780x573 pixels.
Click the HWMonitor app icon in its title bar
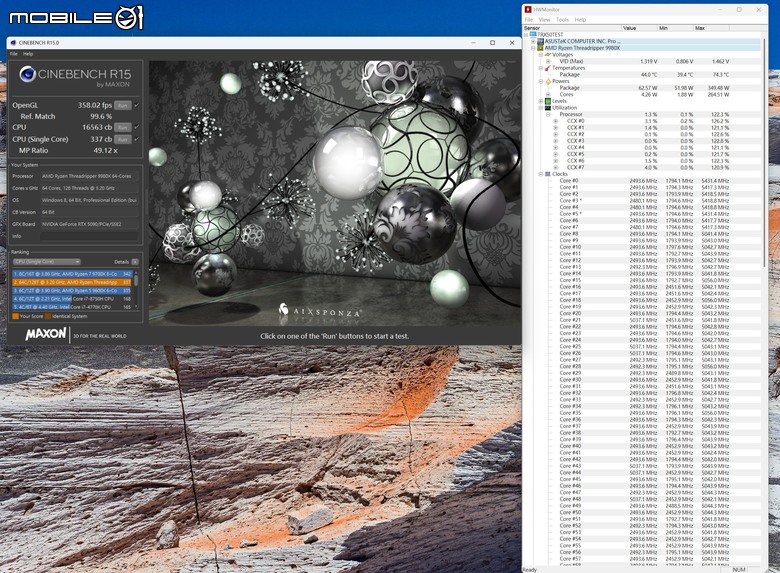(x=528, y=9)
